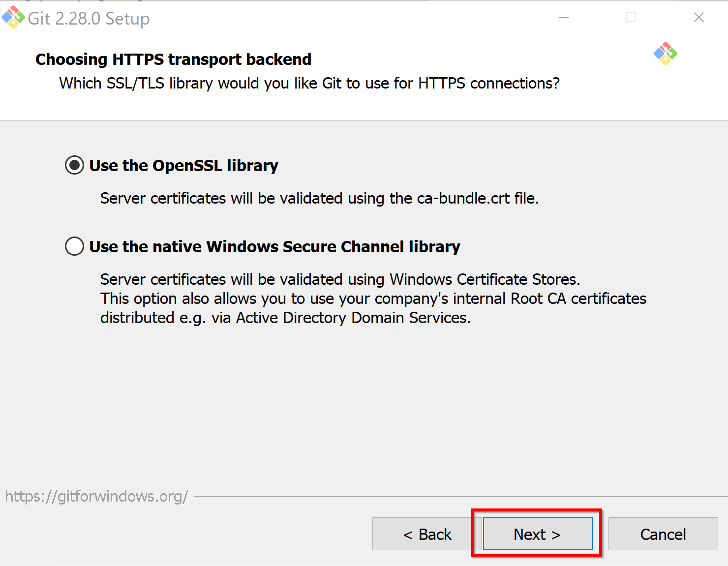The width and height of the screenshot is (728, 566).
Task: Cancel the Git installation
Action: (x=663, y=534)
